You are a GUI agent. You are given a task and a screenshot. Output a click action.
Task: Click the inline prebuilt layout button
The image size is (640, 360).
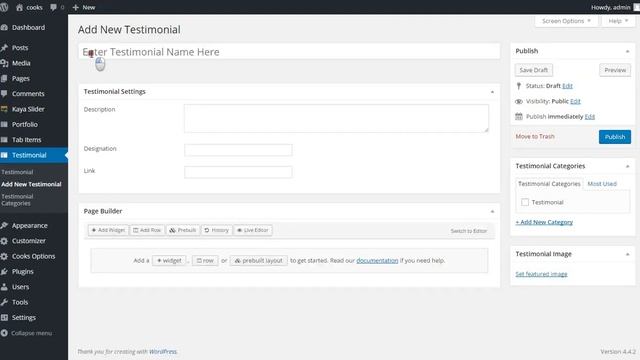[258, 260]
